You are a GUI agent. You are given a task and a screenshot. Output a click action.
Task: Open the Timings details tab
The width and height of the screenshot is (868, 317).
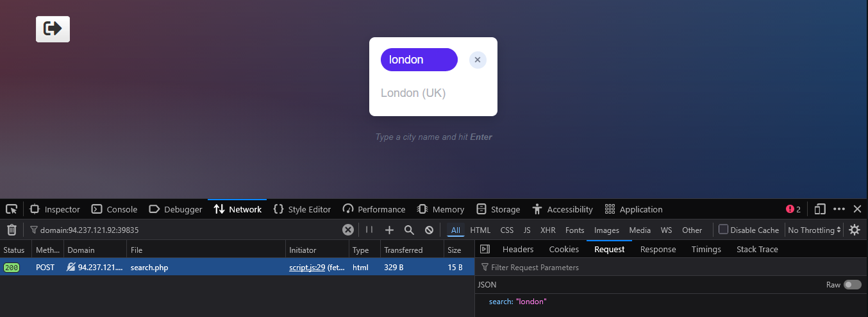706,249
